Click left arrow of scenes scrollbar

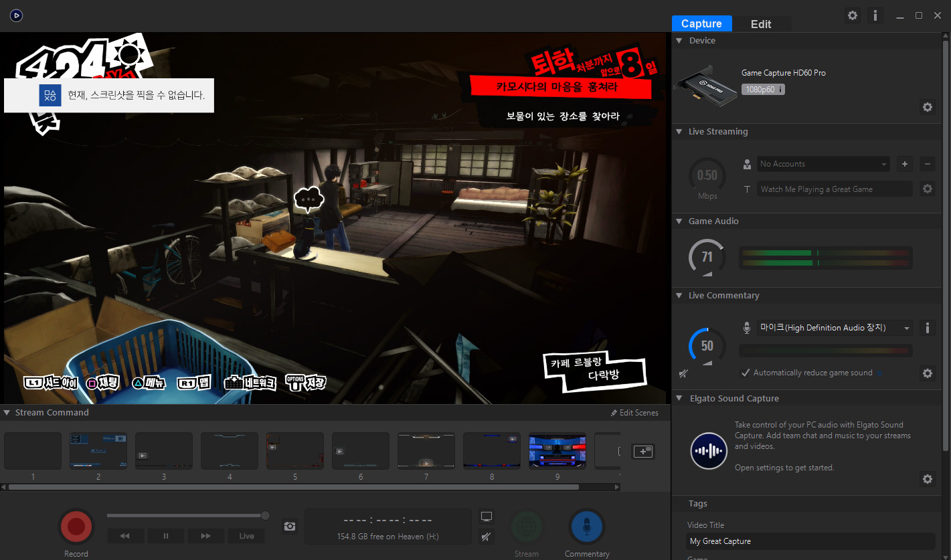coord(3,487)
